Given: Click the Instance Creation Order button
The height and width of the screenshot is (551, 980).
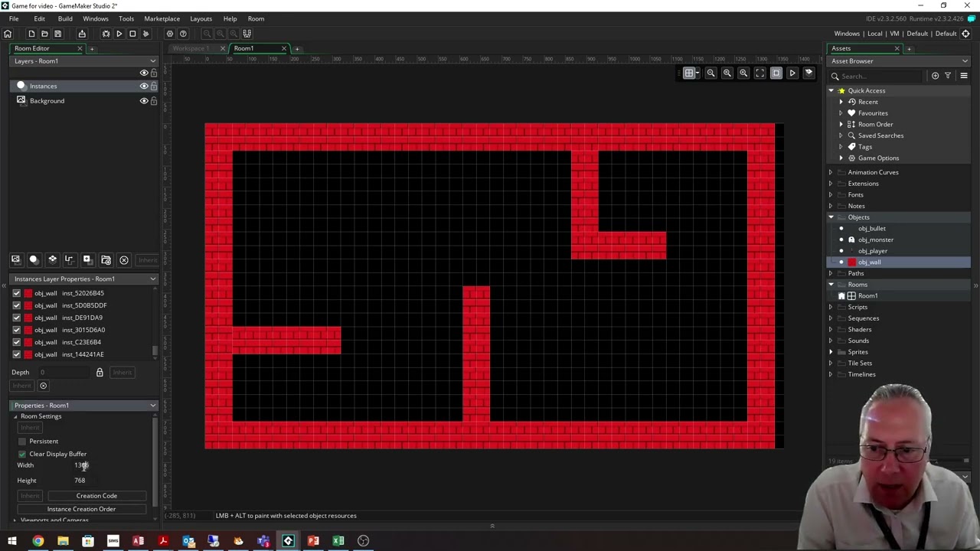Looking at the screenshot, I should [x=81, y=509].
